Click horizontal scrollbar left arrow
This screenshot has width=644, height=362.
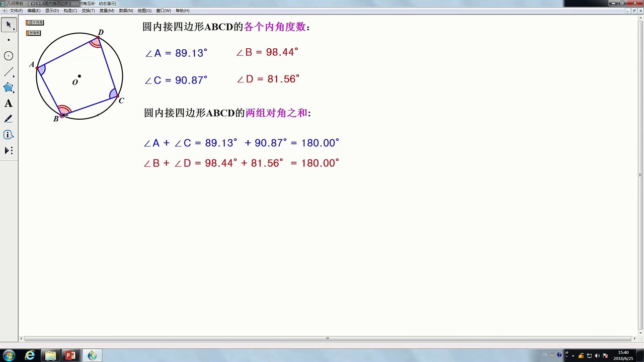point(21,338)
